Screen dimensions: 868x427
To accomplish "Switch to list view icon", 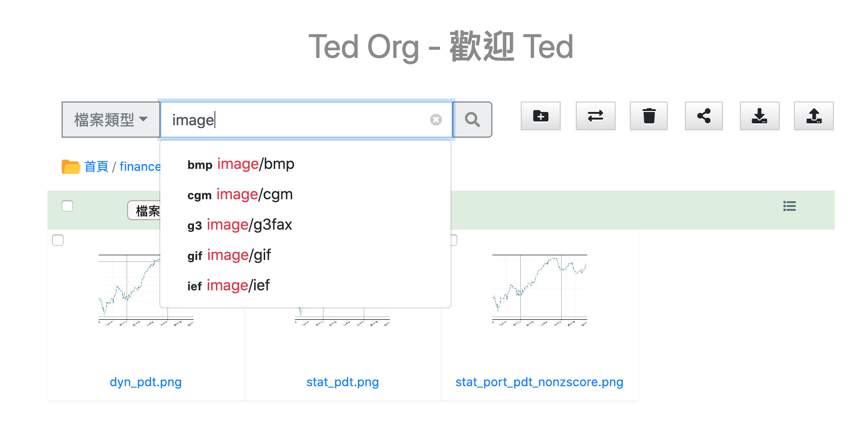I will tap(789, 206).
